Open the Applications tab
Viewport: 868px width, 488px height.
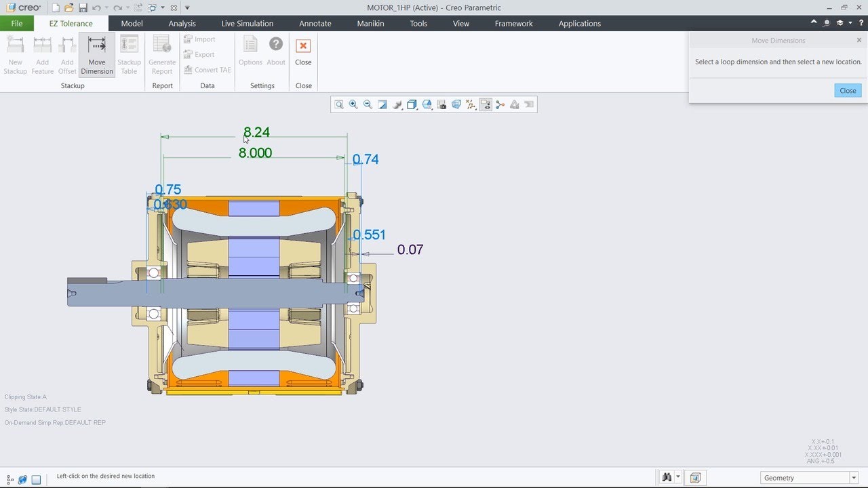point(580,23)
